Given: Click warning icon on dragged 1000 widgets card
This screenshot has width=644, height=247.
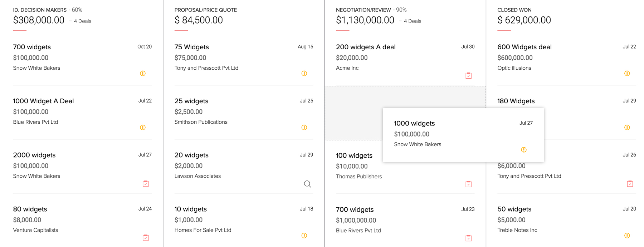Looking at the screenshot, I should [523, 150].
